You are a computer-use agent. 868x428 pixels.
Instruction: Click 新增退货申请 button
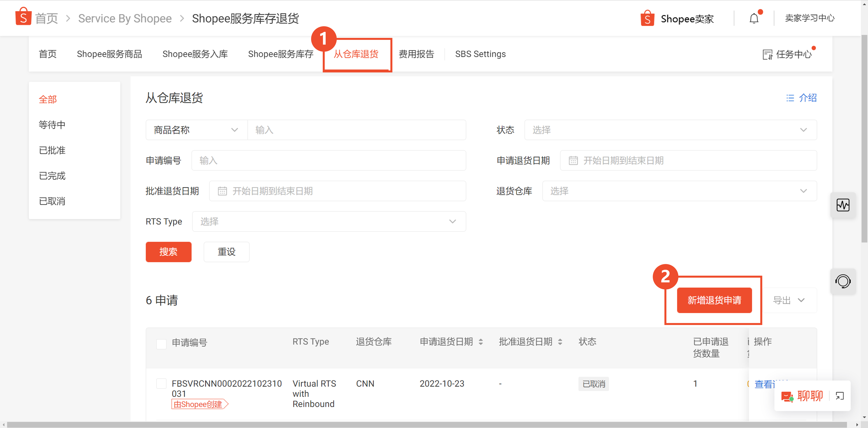[714, 300]
